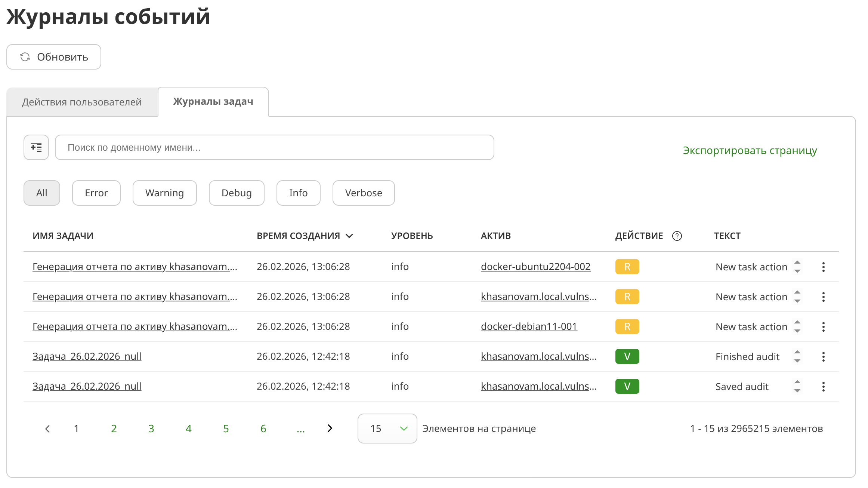Click the add filter icon beside search

pyautogui.click(x=36, y=147)
